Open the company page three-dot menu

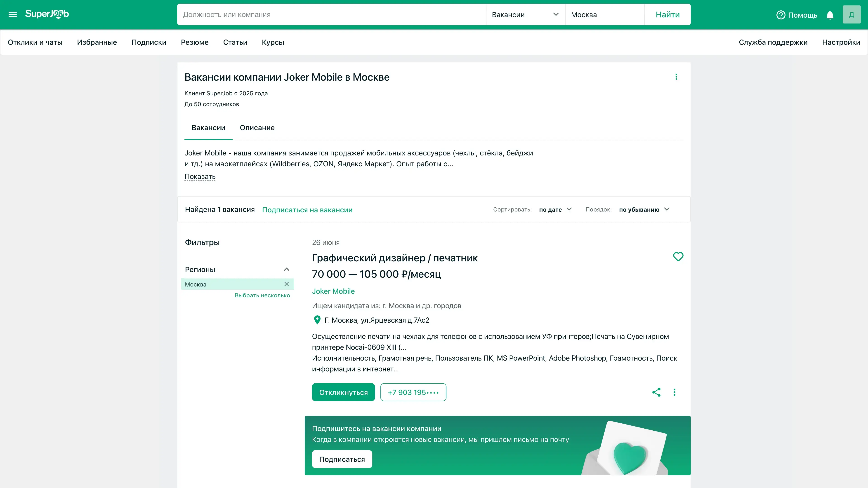coord(676,77)
